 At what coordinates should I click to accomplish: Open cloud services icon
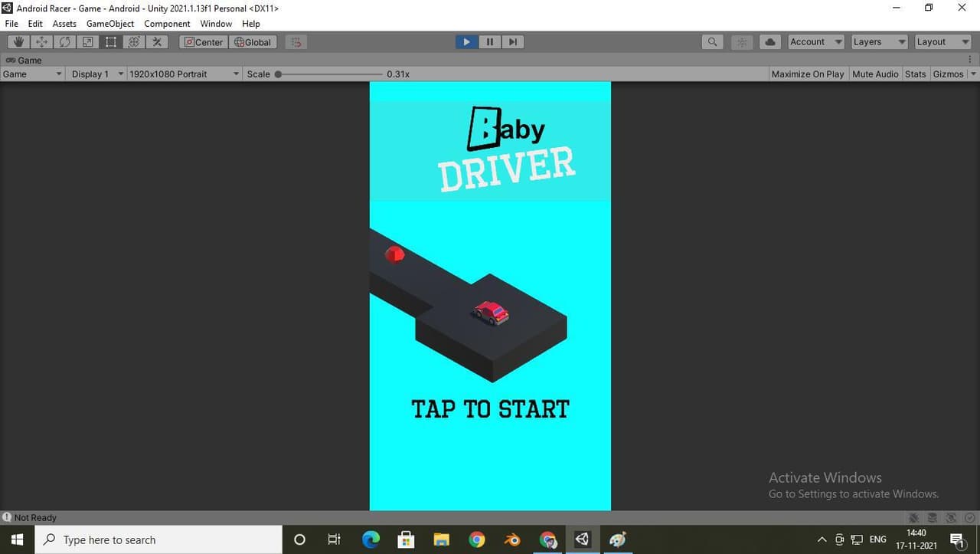(x=770, y=42)
